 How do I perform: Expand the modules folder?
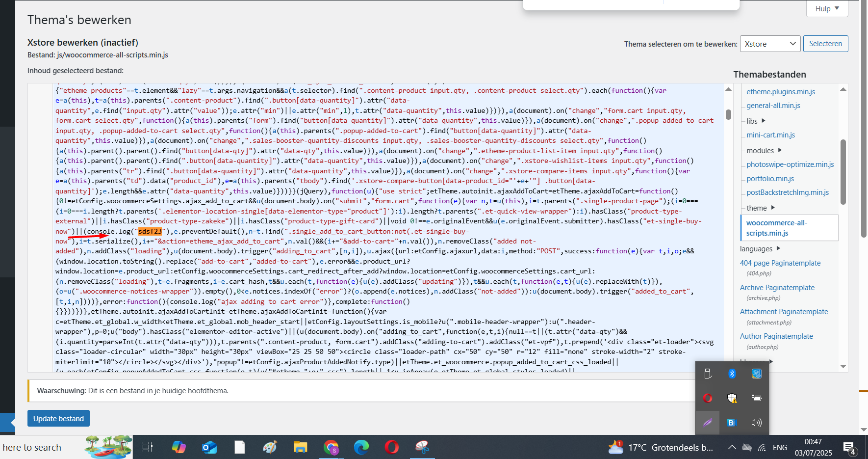[764, 151]
